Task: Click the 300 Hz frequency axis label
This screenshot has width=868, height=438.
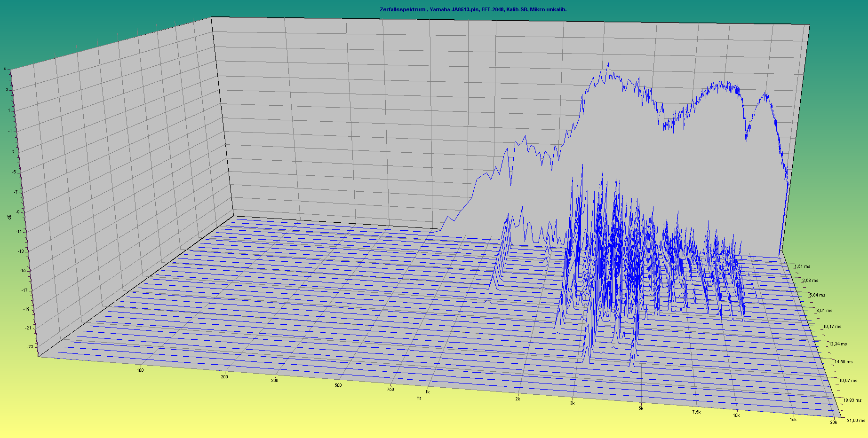Action: coord(275,381)
